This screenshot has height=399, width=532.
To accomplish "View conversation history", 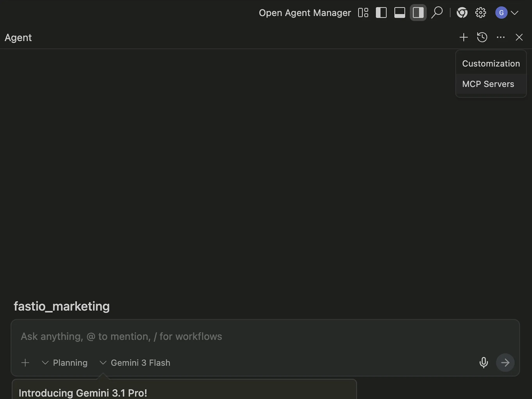I will tap(482, 37).
